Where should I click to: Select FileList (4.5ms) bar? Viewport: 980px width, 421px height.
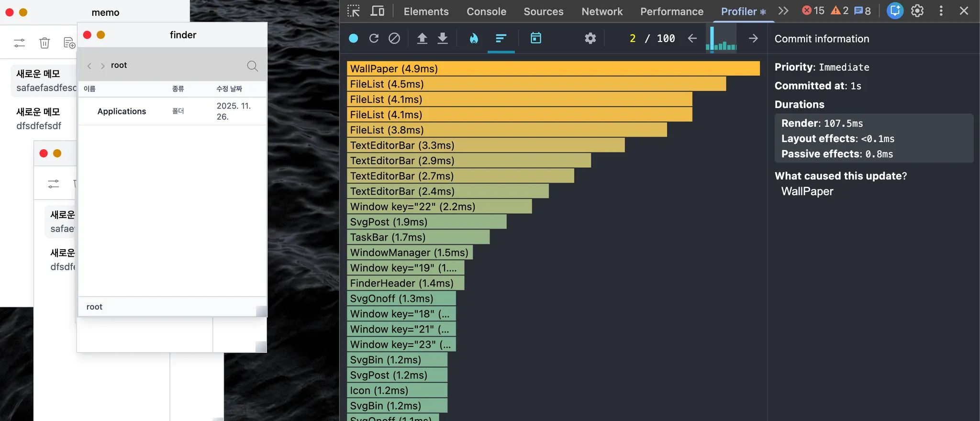point(536,84)
